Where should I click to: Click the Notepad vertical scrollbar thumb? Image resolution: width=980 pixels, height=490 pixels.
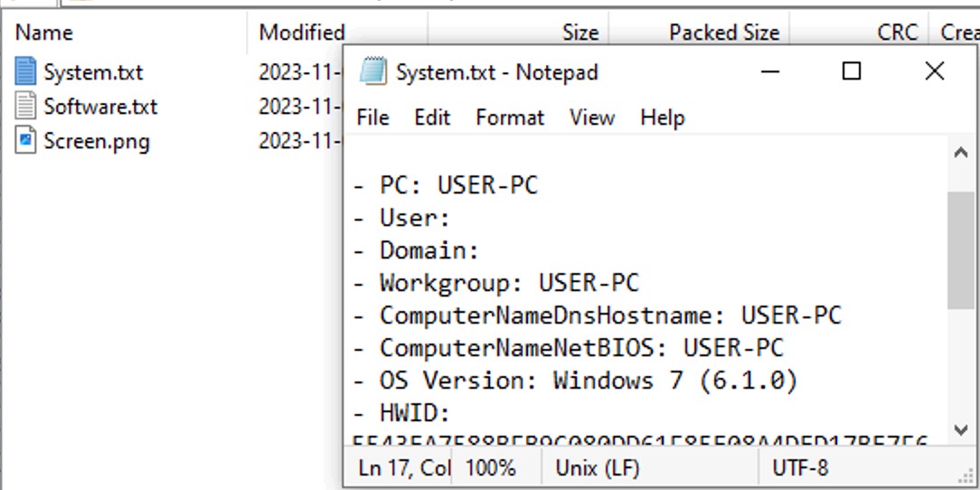point(961,250)
